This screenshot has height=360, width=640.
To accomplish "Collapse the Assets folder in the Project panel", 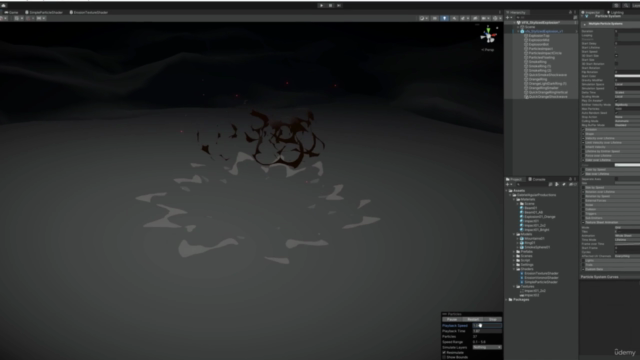I will (x=507, y=191).
